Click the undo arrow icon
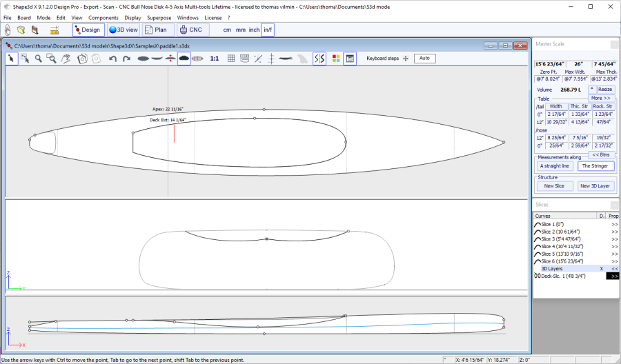The height and width of the screenshot is (364, 621). pos(112,59)
